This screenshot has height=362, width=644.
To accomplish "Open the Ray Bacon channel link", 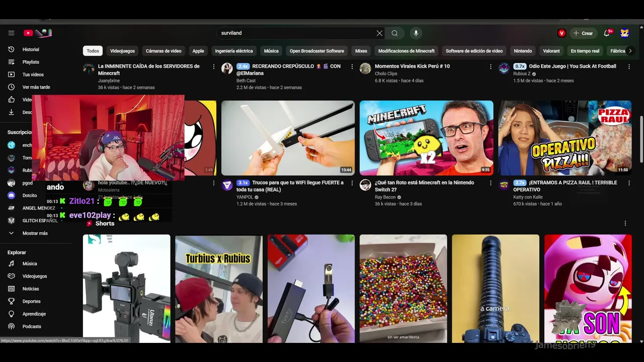I will pos(385,197).
